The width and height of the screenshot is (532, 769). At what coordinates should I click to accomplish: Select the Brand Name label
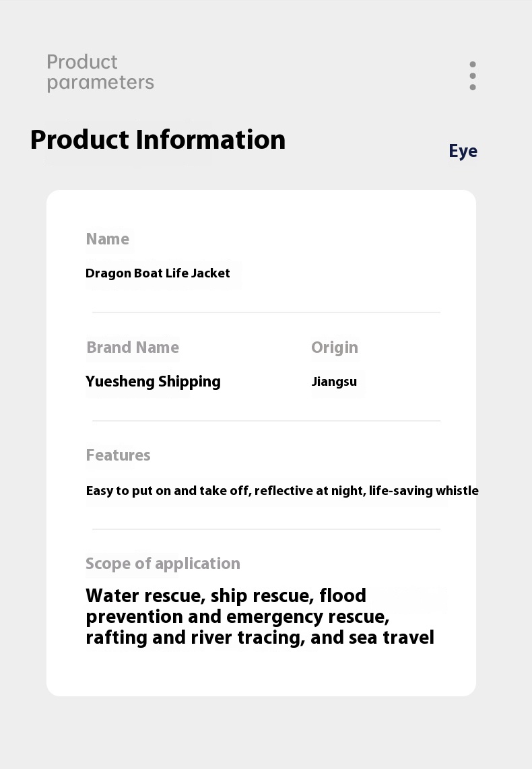[x=133, y=347]
